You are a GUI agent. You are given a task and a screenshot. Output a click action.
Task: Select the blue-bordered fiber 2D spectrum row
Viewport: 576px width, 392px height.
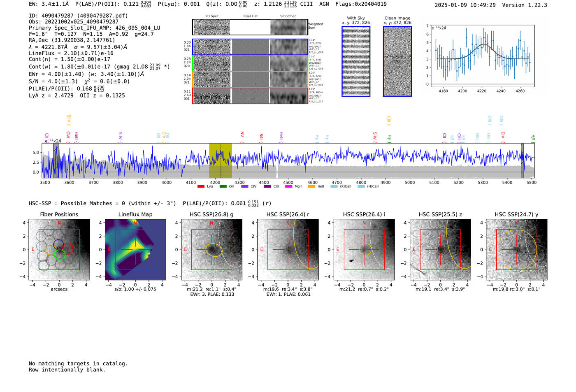[x=250, y=47]
